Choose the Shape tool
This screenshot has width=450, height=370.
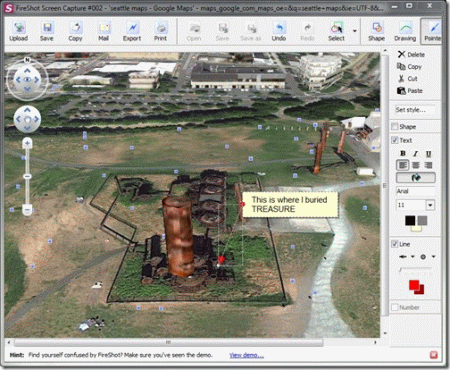[x=376, y=32]
